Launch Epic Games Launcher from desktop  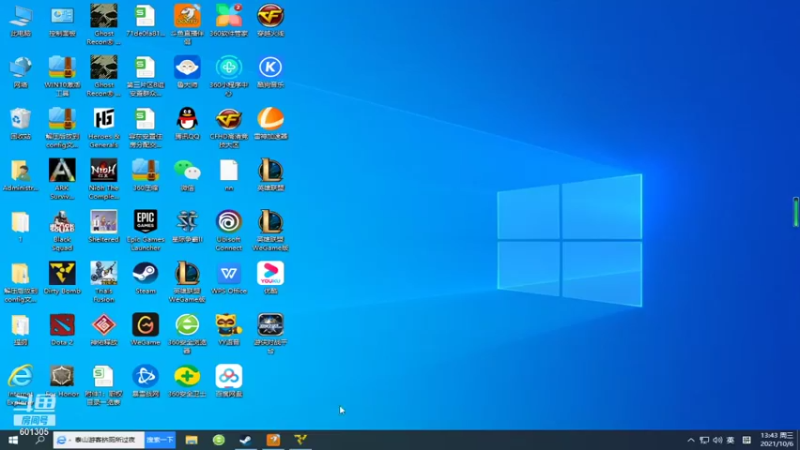click(x=145, y=230)
